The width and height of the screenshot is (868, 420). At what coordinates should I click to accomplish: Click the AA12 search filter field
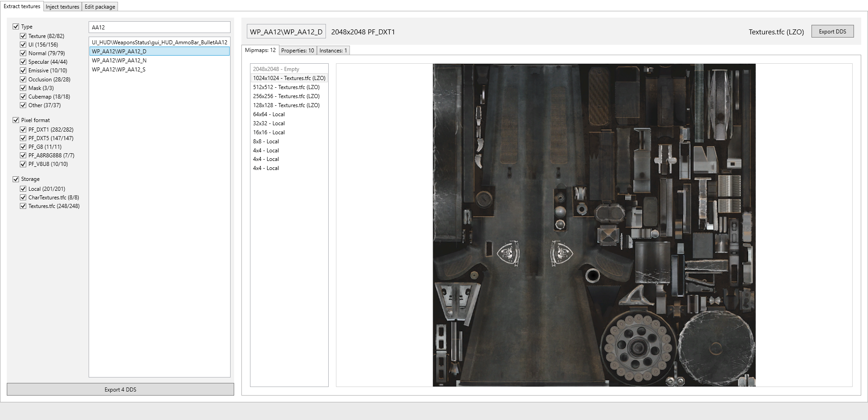click(159, 27)
